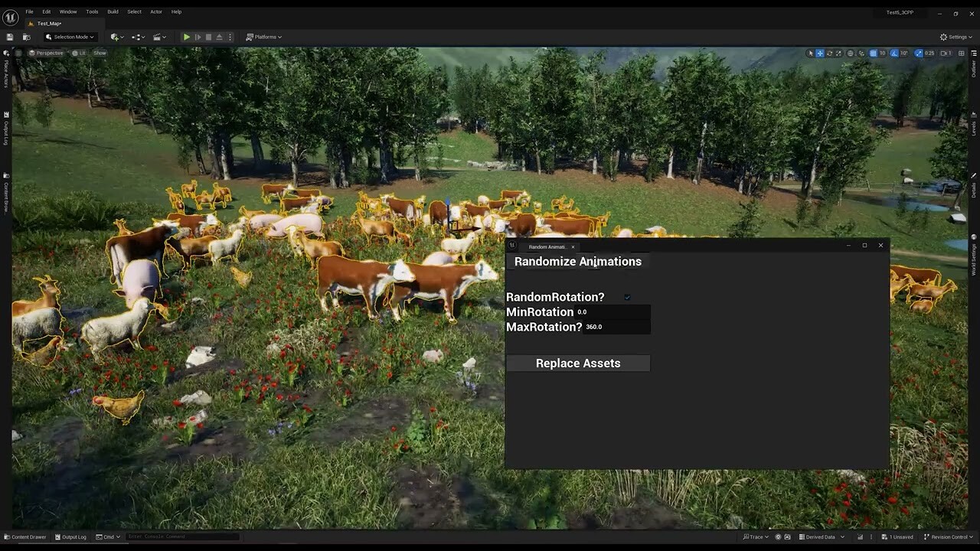The height and width of the screenshot is (551, 980).
Task: Select the translate tool in the viewport
Action: coord(820,53)
